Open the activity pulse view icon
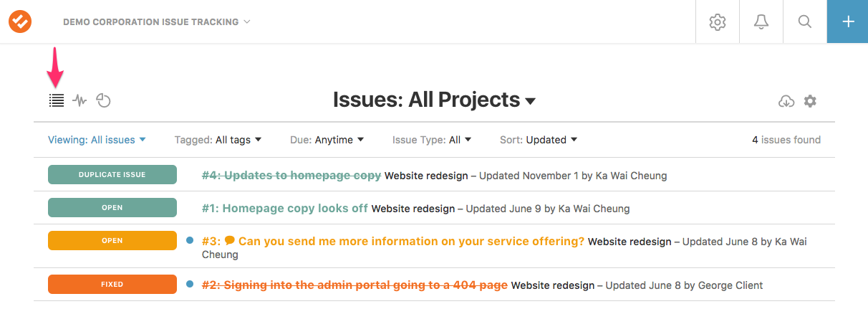 [x=79, y=100]
